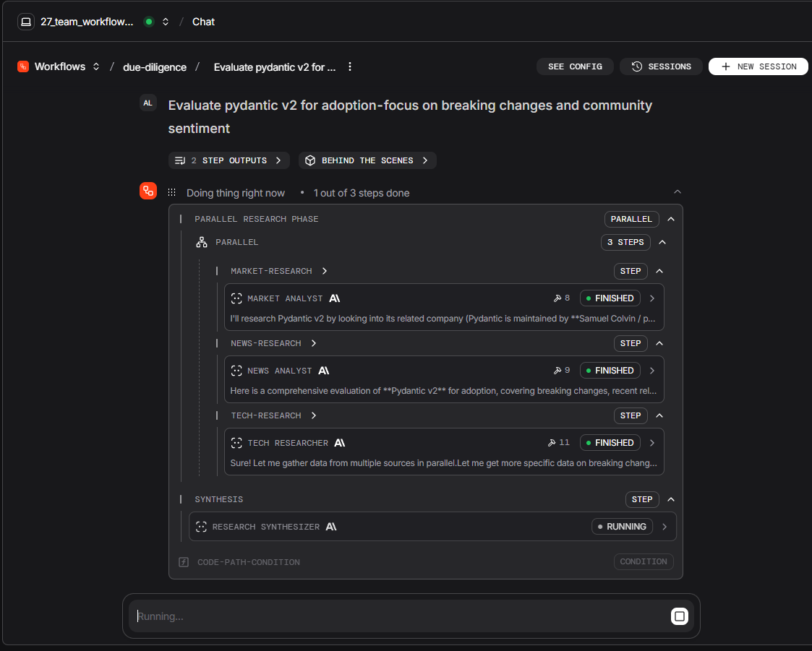The width and height of the screenshot is (812, 651).
Task: Click the Anthropic logo beside TECH RESEARCHER
Action: point(340,443)
